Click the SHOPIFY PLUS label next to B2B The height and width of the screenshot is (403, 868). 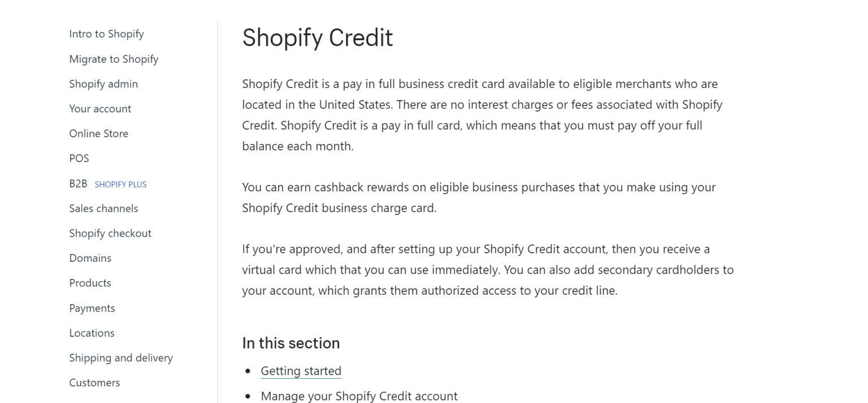[x=120, y=184]
